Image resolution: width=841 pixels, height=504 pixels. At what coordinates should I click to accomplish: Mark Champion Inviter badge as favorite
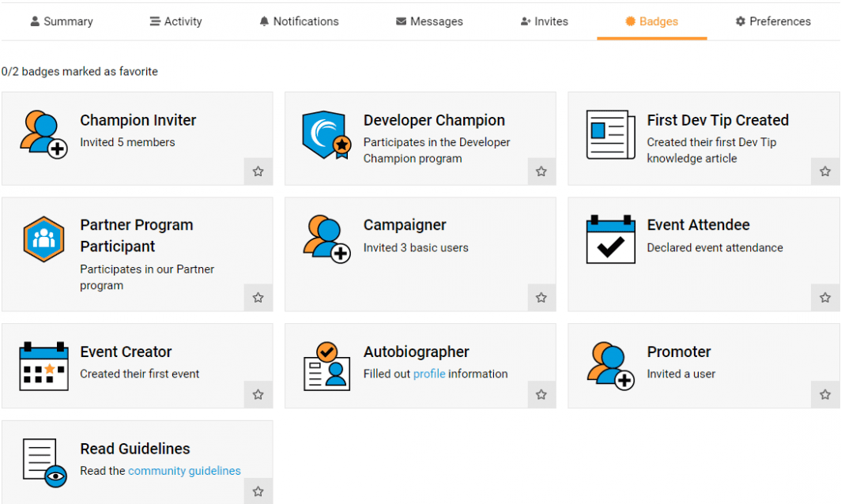[x=258, y=171]
